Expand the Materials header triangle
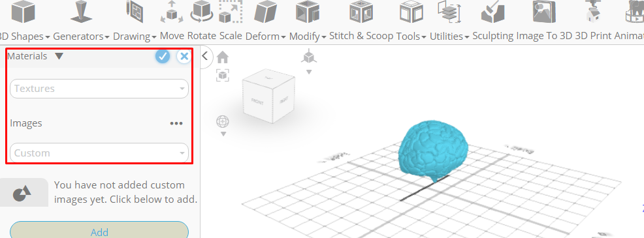The image size is (644, 238). pos(59,56)
